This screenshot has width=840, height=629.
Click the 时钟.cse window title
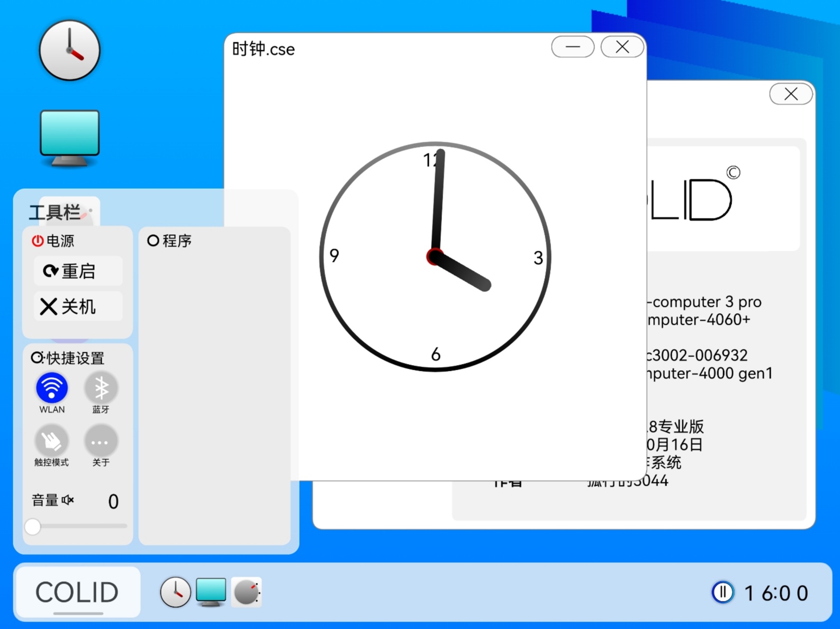264,49
